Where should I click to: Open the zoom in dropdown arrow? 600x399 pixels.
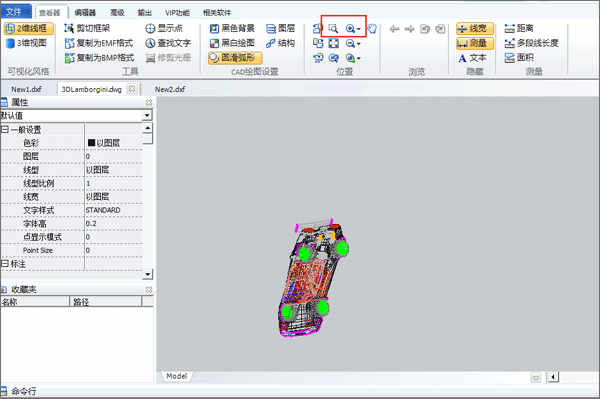pyautogui.click(x=359, y=29)
